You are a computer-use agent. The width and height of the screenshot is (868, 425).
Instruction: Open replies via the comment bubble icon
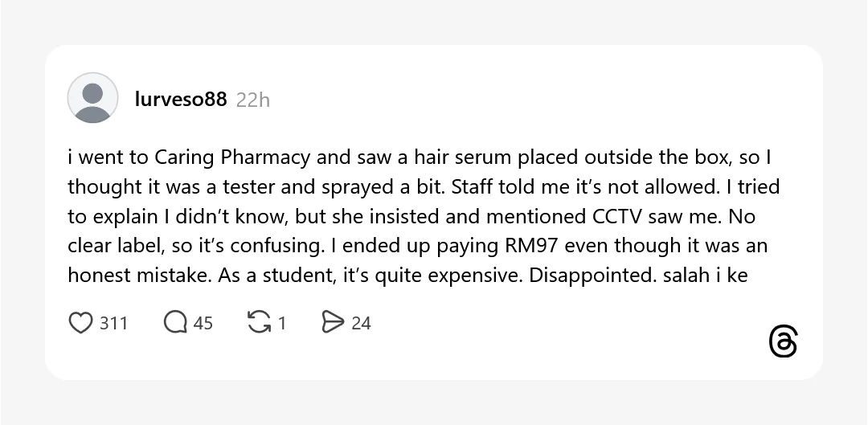point(175,323)
